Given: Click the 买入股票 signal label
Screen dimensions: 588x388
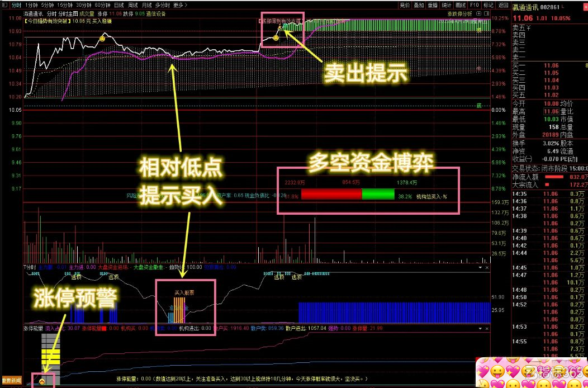Looking at the screenshot, I should click(x=184, y=292).
